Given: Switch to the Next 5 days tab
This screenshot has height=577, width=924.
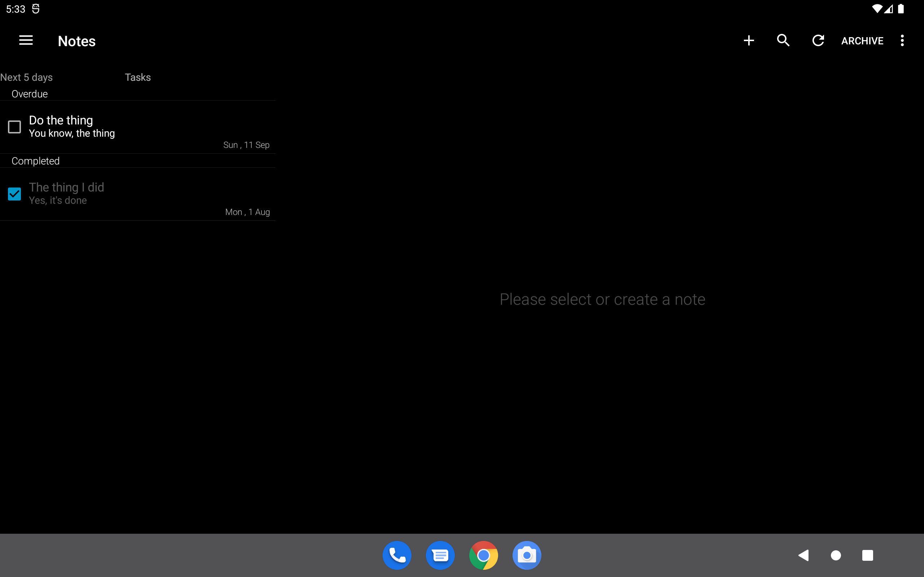Looking at the screenshot, I should (27, 77).
